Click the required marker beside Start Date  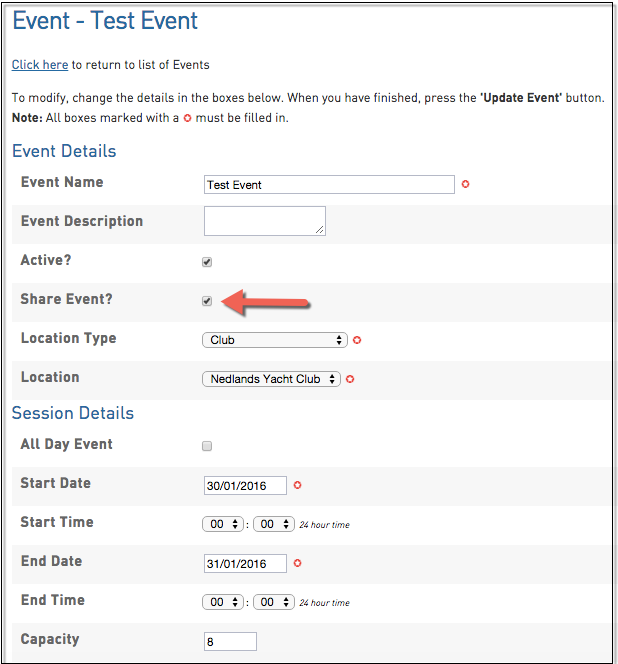point(297,485)
